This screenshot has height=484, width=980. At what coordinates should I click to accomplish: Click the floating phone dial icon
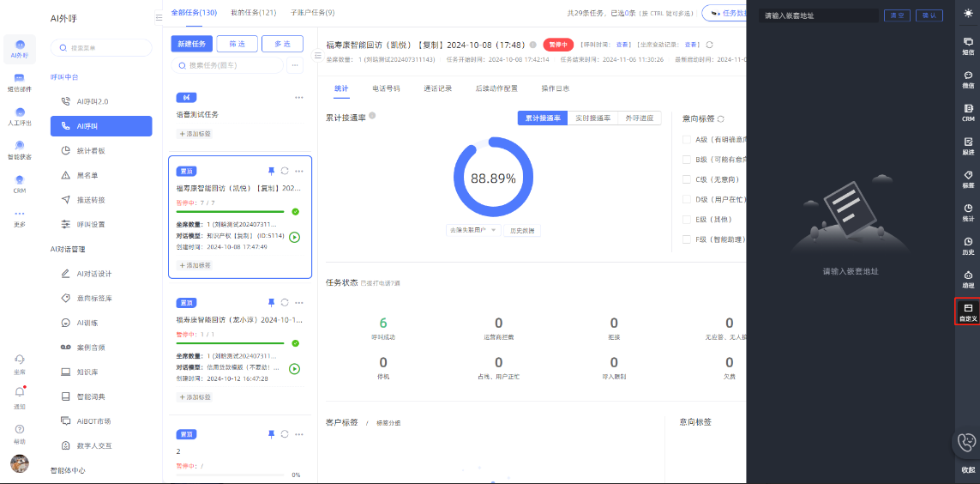pos(966,442)
